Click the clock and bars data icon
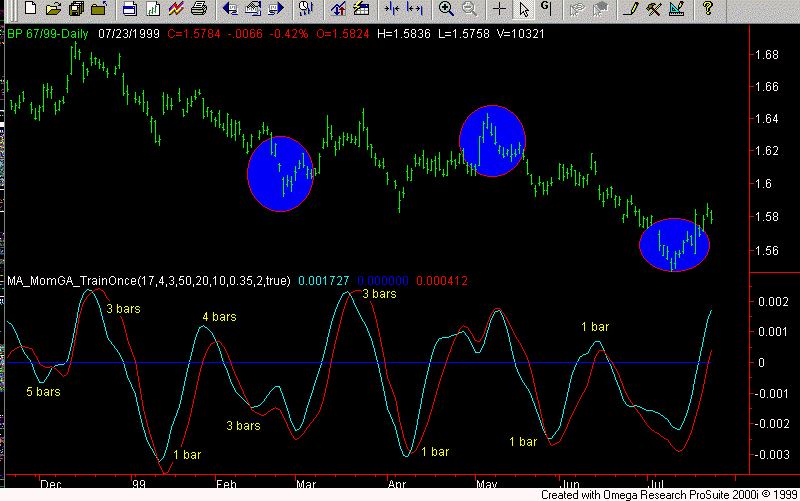Viewport: 800px width, 501px height. pos(306,8)
